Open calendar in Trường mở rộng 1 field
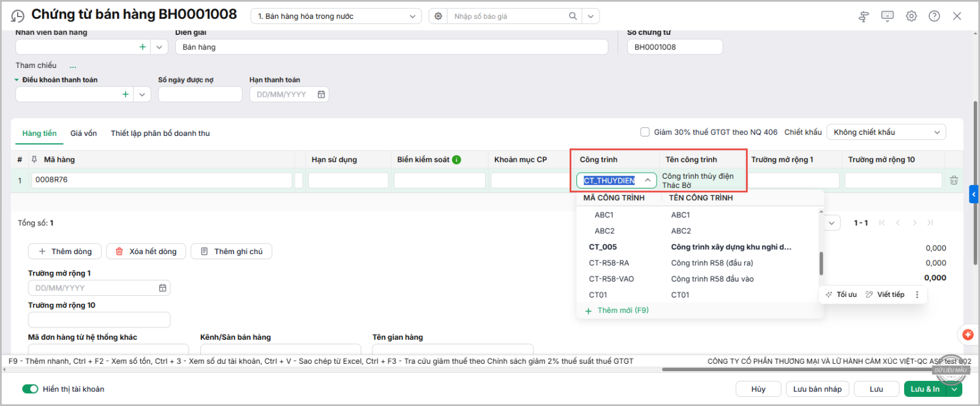Screen dimensions: 980x406 pyautogui.click(x=162, y=288)
